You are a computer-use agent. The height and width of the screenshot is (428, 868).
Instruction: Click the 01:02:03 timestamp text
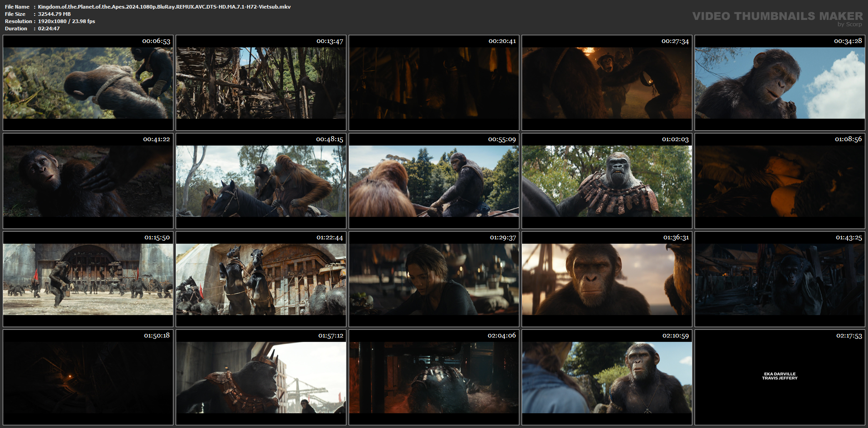675,139
